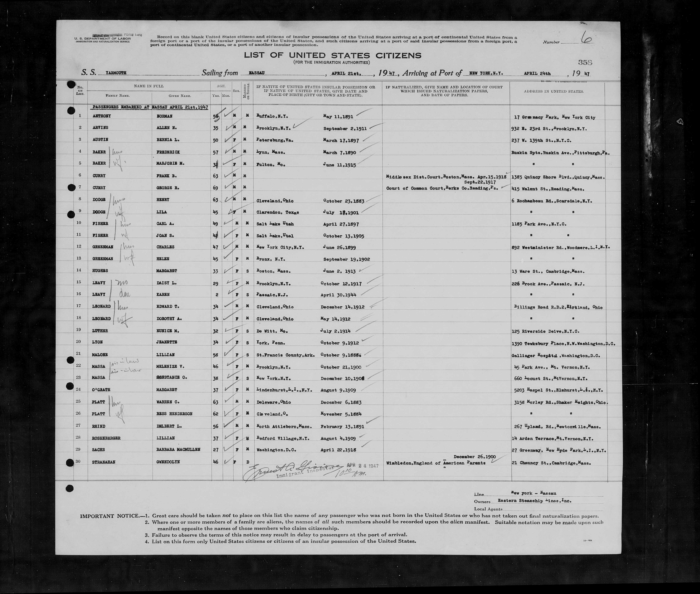Select 'PASSENGERS EMBARKED AT NASSAU' heading line

pyautogui.click(x=150, y=107)
